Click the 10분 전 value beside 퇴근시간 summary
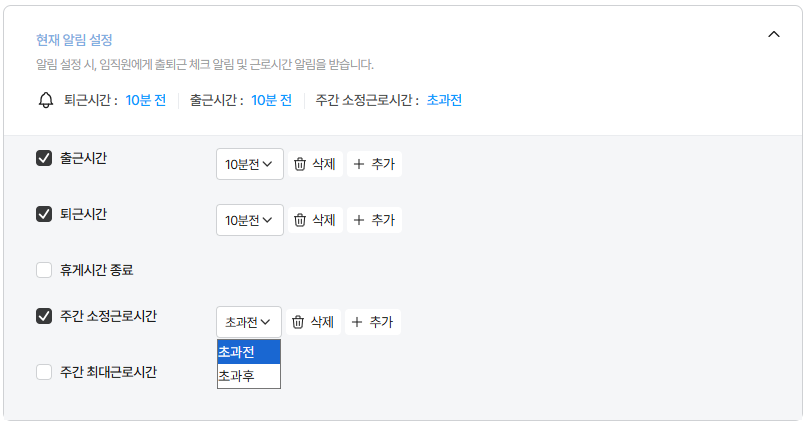 tap(146, 100)
